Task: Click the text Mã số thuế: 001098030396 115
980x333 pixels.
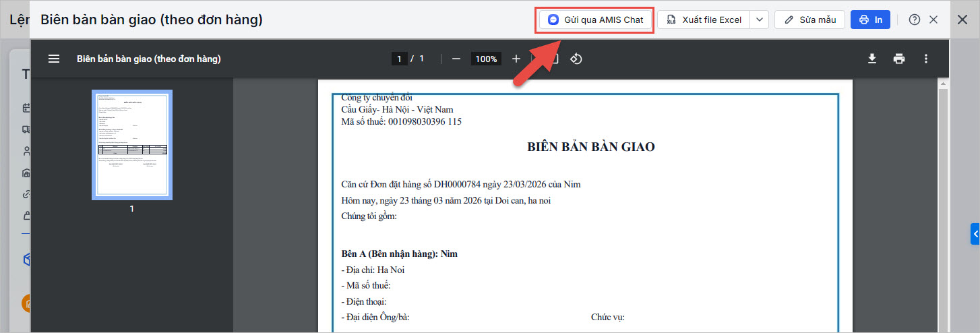Action: (402, 121)
